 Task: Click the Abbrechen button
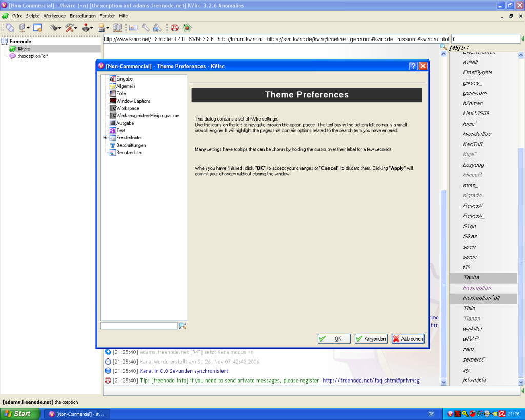click(x=408, y=338)
